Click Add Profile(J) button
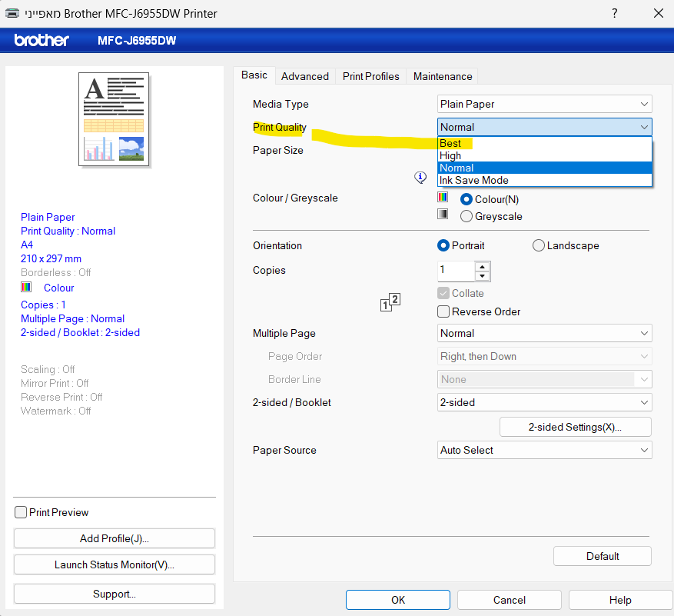 tap(115, 538)
